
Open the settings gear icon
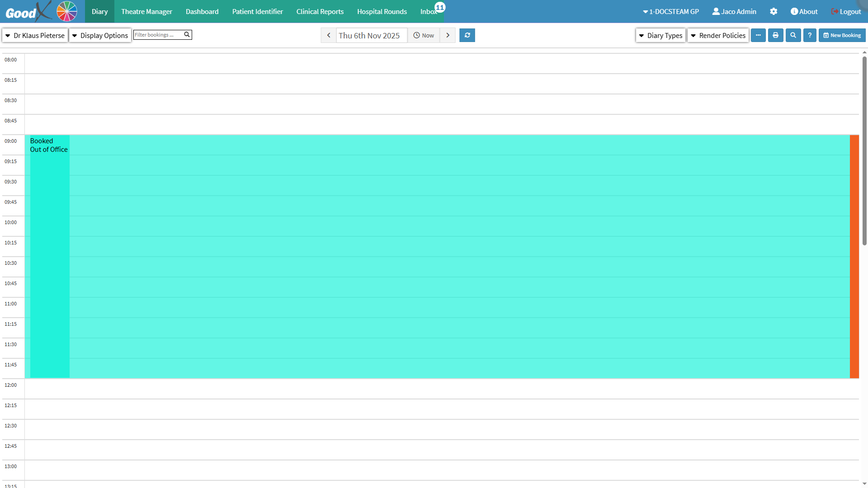click(x=774, y=12)
